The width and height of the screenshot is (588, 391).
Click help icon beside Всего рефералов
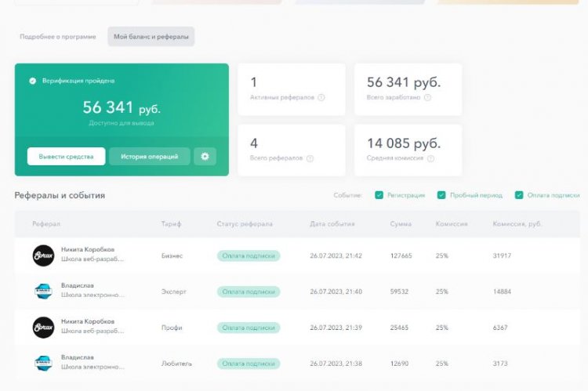coord(310,158)
